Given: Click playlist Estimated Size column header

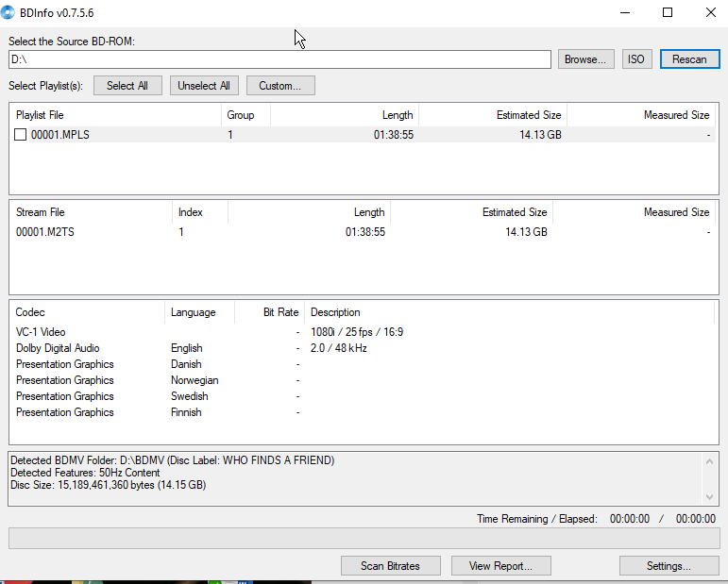Looking at the screenshot, I should click(493, 115).
